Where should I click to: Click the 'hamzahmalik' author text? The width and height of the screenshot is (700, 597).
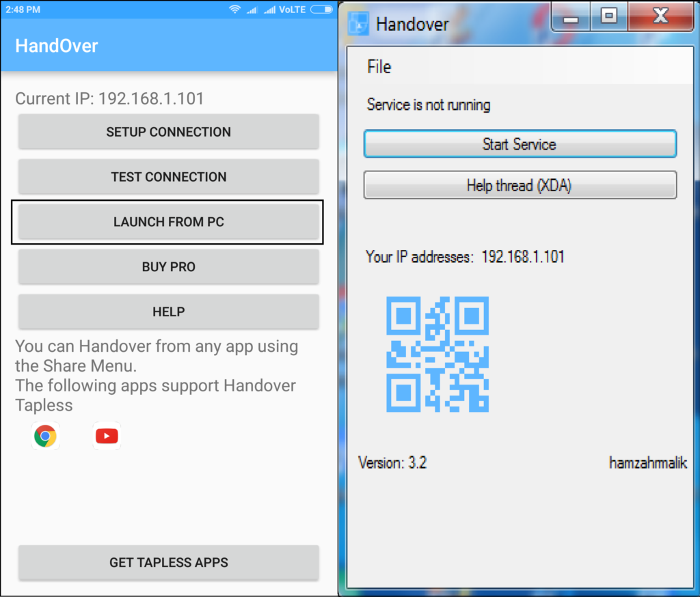click(648, 462)
